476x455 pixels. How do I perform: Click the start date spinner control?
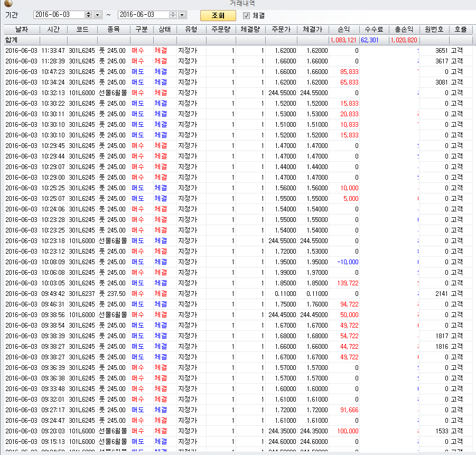[x=88, y=15]
